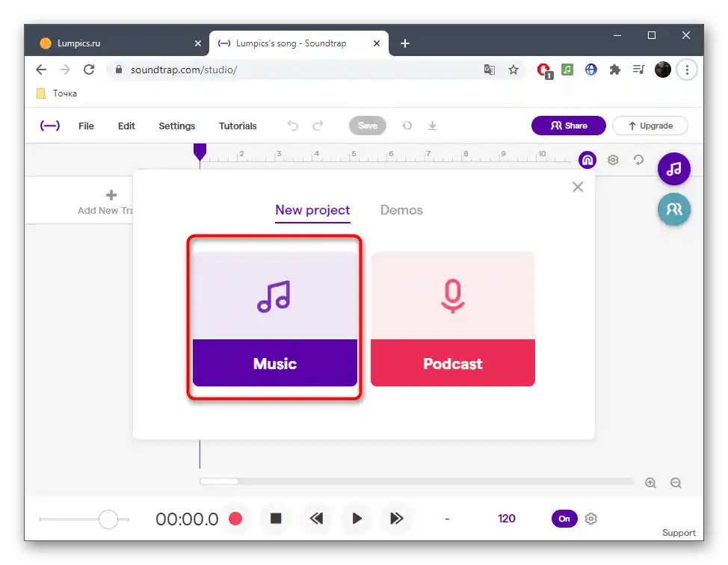Click the Support link
The width and height of the screenshot is (728, 565).
(679, 533)
